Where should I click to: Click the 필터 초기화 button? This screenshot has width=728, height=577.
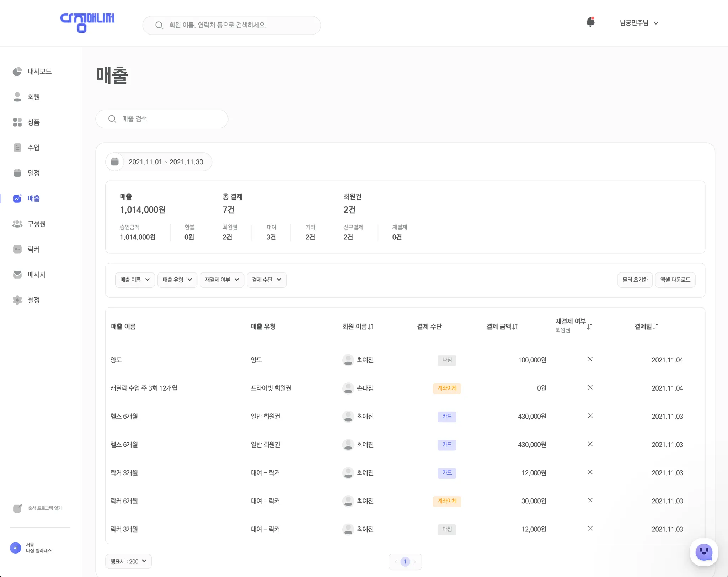pyautogui.click(x=635, y=280)
